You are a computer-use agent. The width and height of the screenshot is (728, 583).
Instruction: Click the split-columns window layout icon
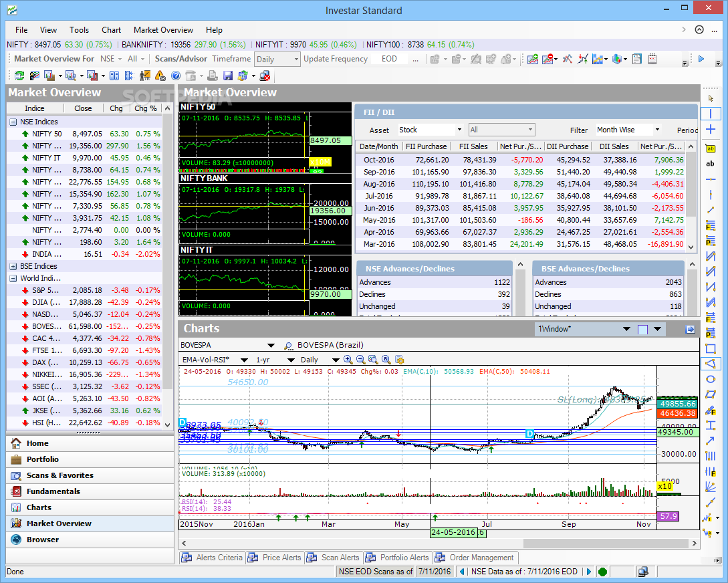114,76
